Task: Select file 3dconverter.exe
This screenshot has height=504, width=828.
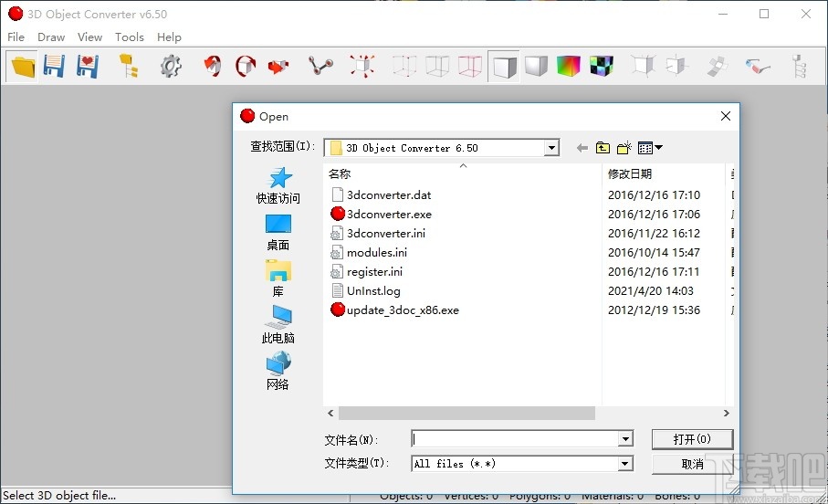Action: [389, 214]
